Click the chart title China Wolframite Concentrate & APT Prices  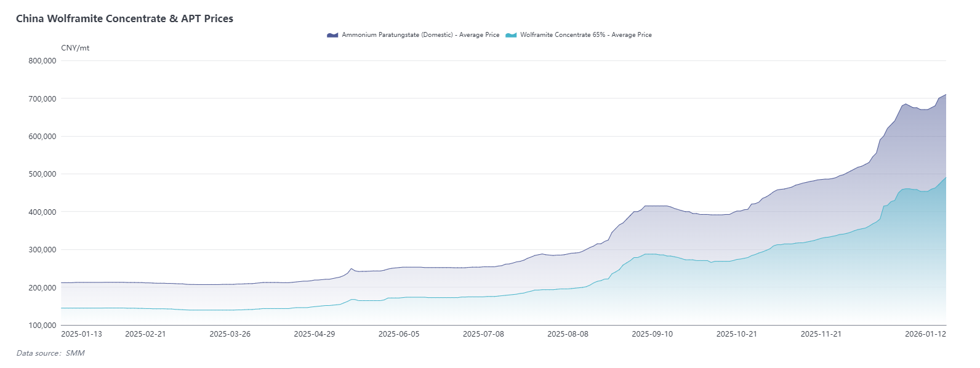coord(124,18)
